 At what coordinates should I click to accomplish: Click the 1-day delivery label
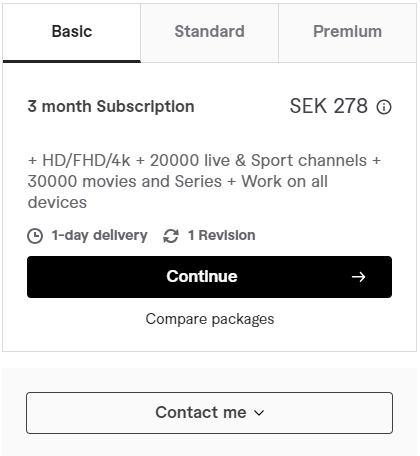click(x=99, y=236)
